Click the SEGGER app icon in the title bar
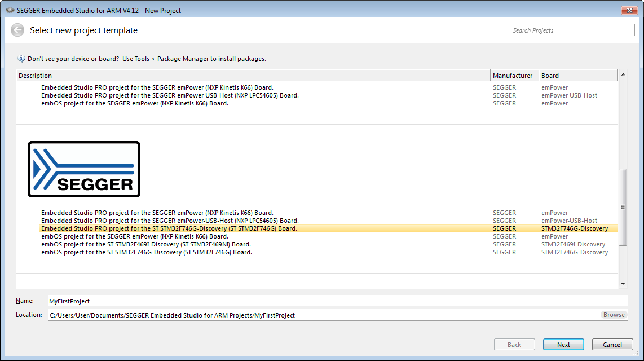The image size is (644, 361). (10, 10)
